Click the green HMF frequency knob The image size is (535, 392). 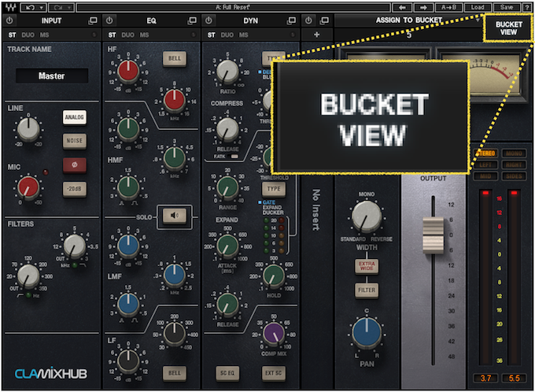(x=175, y=157)
